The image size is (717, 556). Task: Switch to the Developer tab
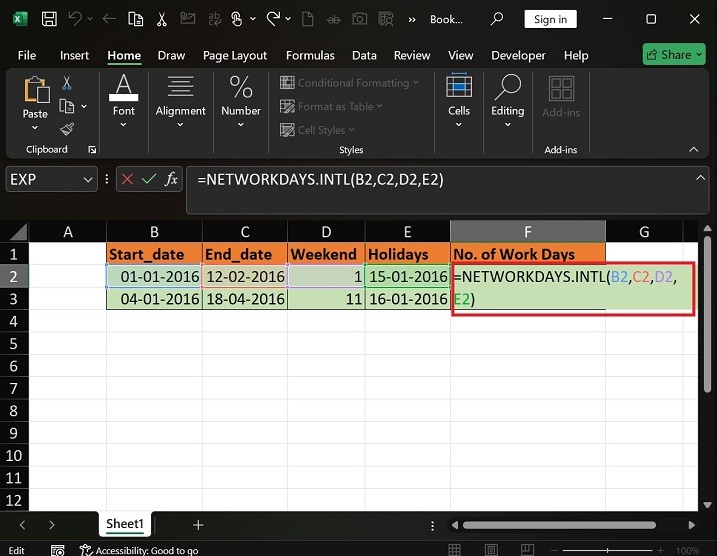coord(518,55)
